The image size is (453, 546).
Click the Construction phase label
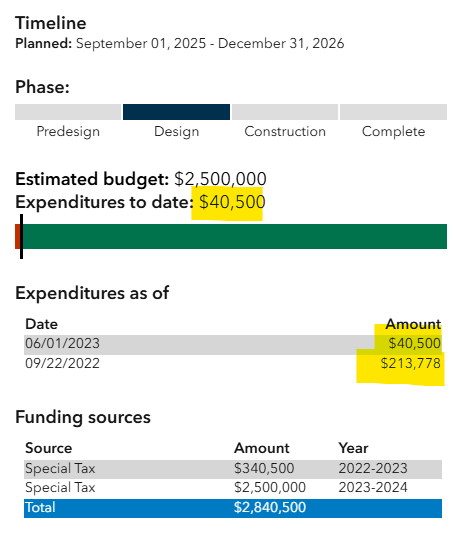[x=285, y=131]
